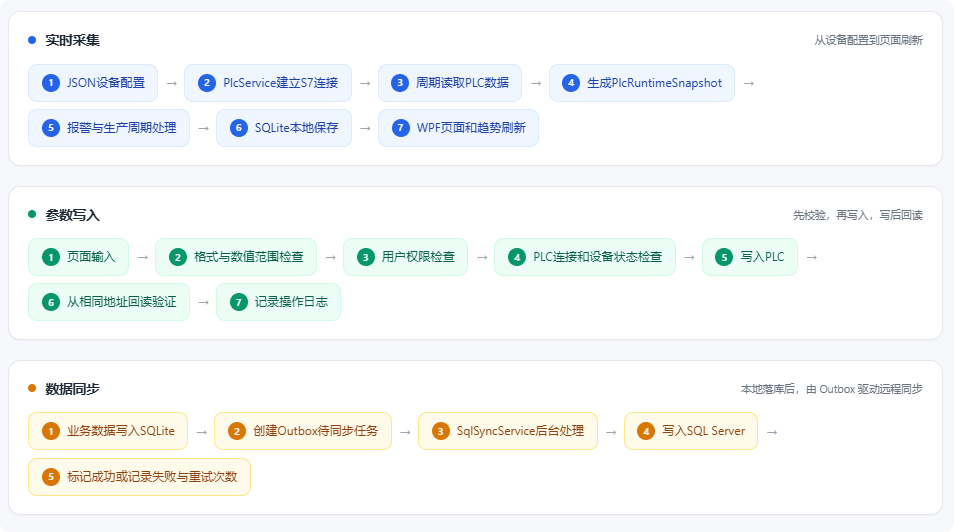Click the 写入PLC step chip
The image size is (954, 532).
pyautogui.click(x=750, y=257)
